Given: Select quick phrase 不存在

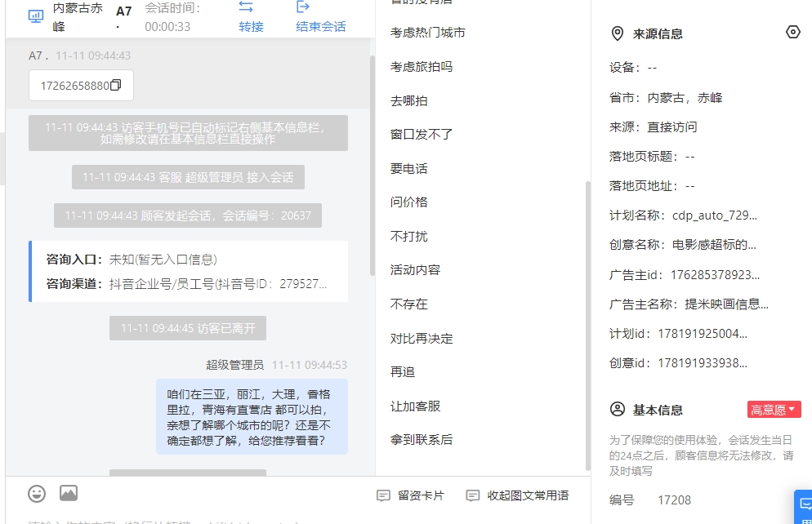Looking at the screenshot, I should point(409,304).
